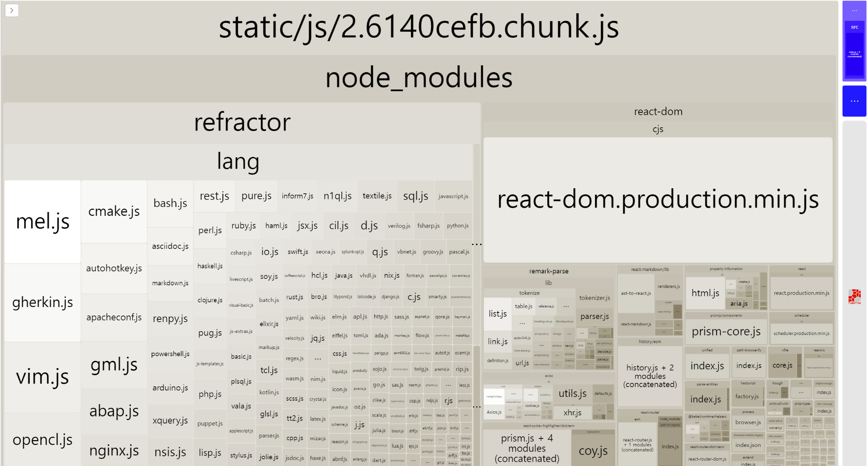Viewport: 868px width, 466px height.
Task: Select the utils.js block in axios
Action: [573, 394]
